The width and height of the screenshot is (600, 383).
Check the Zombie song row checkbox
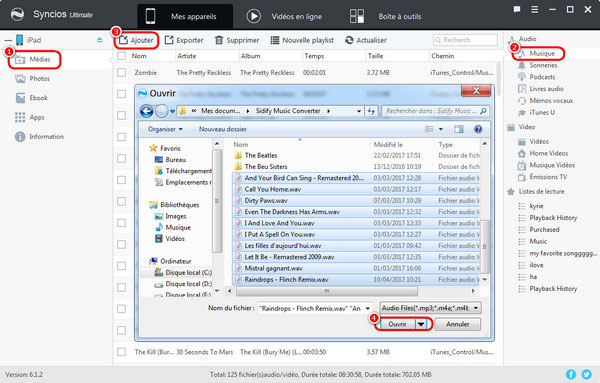click(122, 72)
